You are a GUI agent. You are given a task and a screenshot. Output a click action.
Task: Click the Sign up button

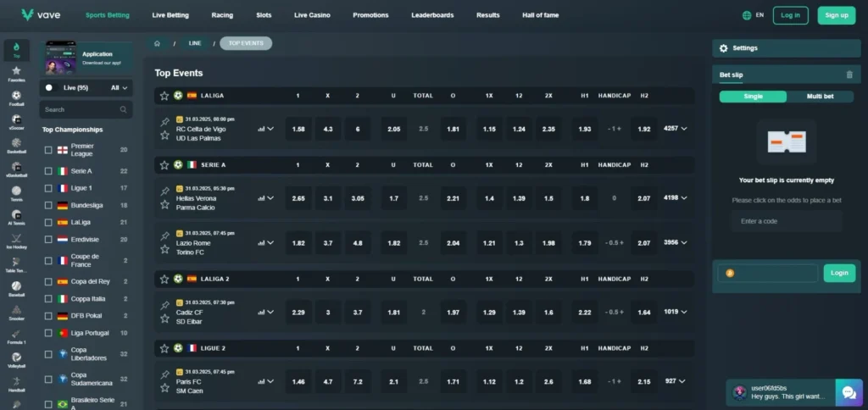point(836,15)
